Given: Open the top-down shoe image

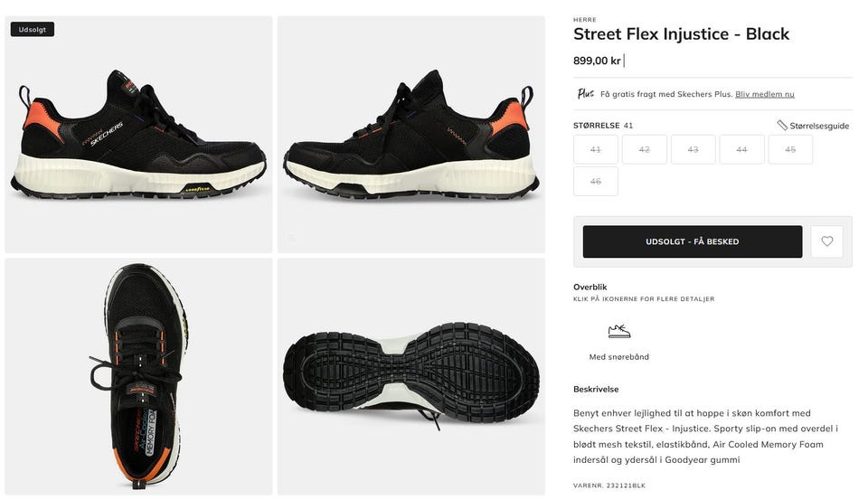Looking at the screenshot, I should pyautogui.click(x=138, y=376).
